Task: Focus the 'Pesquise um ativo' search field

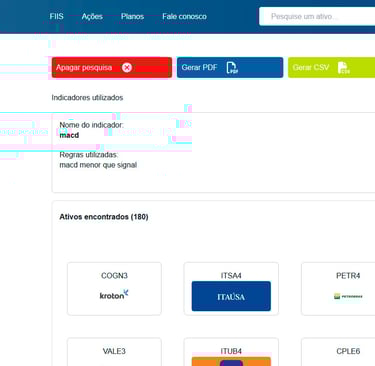Action: coord(317,16)
